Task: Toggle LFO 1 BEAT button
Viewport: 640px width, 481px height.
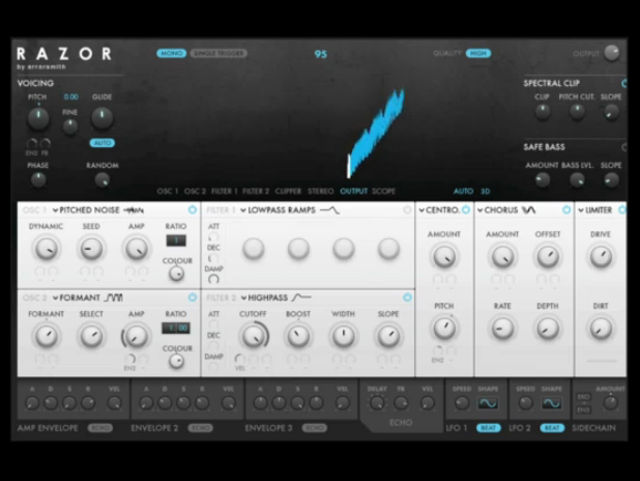Action: (488, 428)
